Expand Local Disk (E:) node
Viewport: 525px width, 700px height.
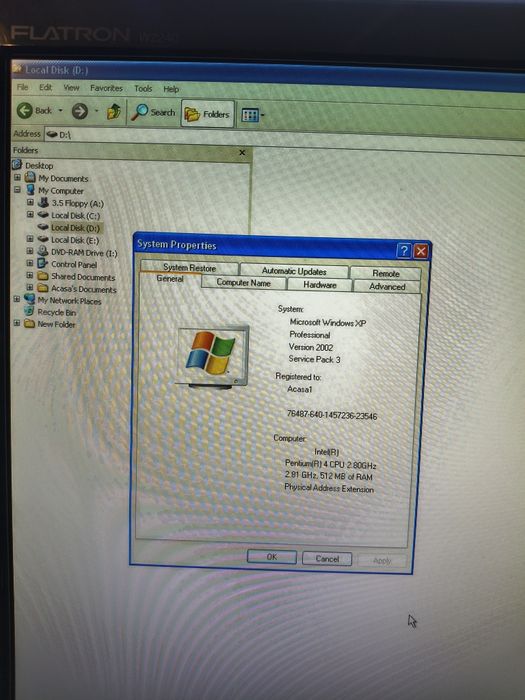(x=30, y=239)
